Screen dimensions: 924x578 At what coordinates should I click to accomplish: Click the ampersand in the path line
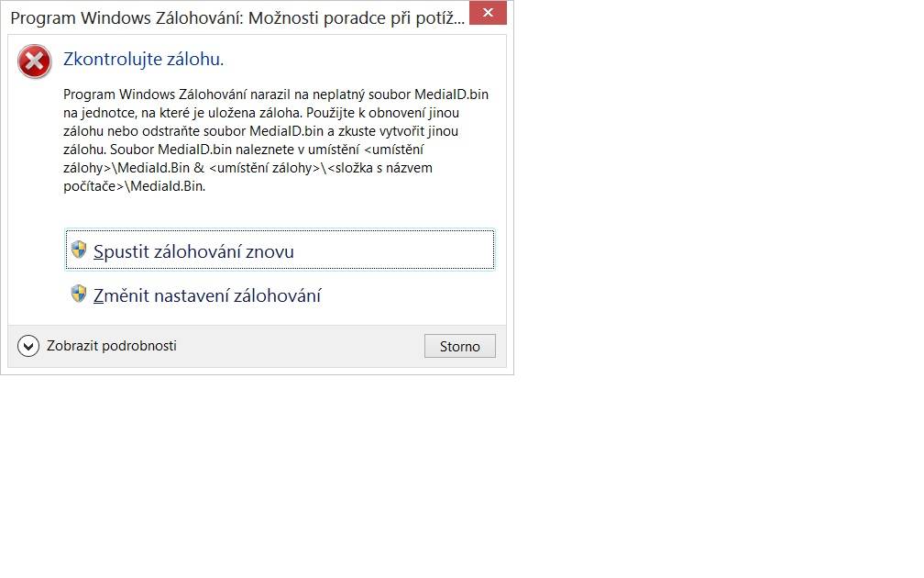pyautogui.click(x=199, y=168)
